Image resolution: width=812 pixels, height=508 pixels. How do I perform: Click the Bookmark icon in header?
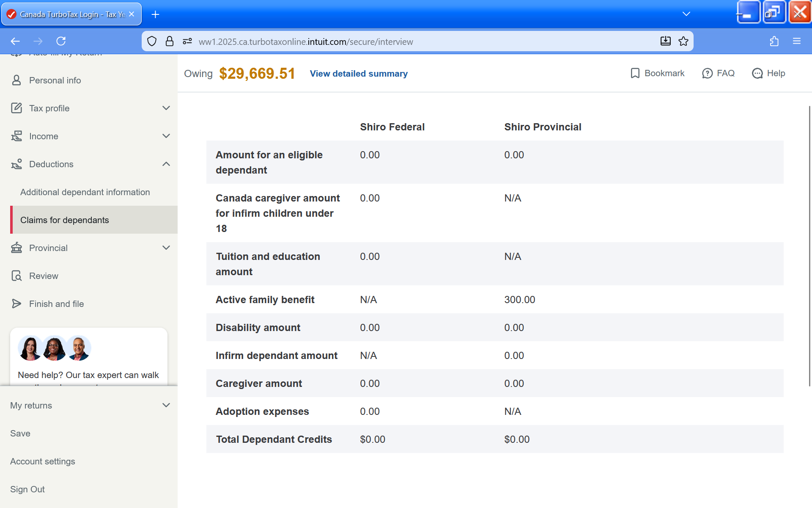tap(635, 73)
